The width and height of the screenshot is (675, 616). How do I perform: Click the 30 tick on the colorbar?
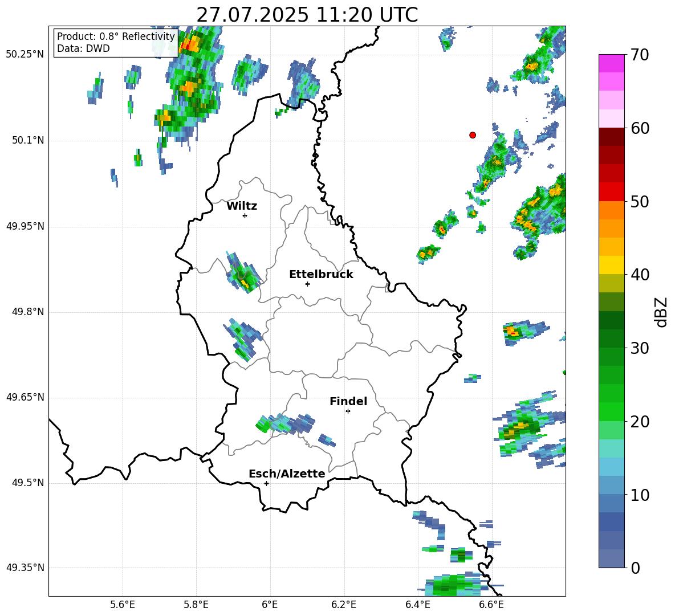(x=640, y=348)
